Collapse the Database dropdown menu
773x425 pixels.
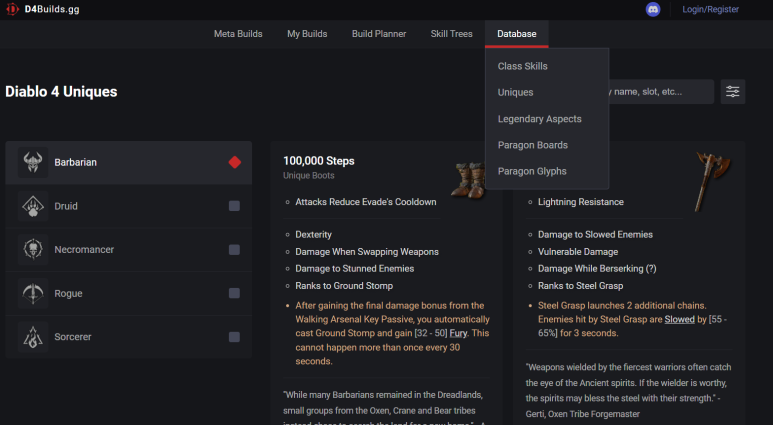click(517, 34)
